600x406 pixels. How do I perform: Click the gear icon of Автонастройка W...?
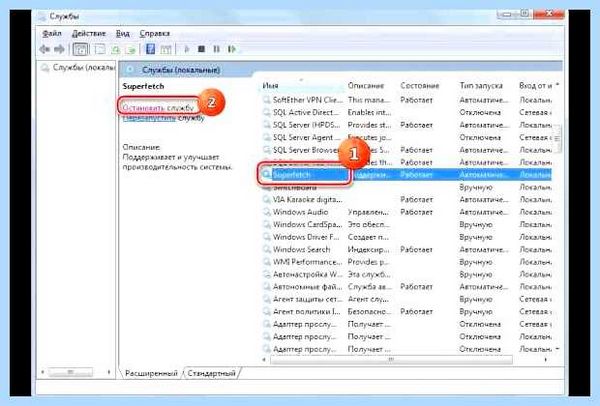(x=267, y=274)
